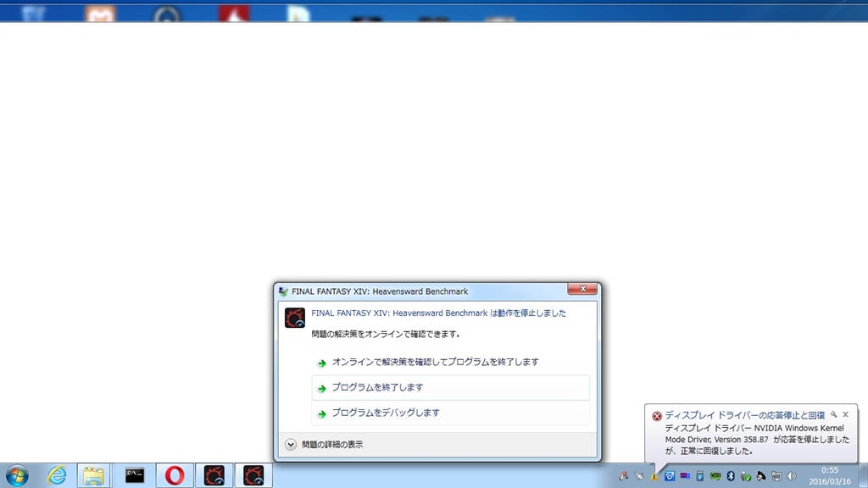Screen dimensions: 868x488
Task: Click the first tray icon left of airplane
Action: 624,476
